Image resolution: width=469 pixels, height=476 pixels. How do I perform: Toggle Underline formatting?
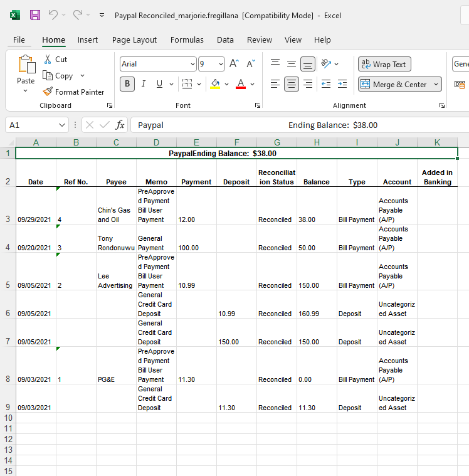159,84
